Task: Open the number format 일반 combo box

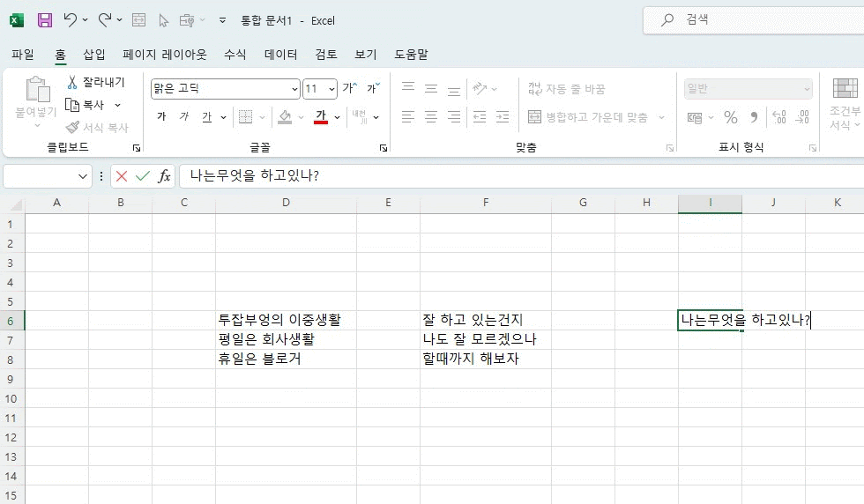Action: coord(748,89)
